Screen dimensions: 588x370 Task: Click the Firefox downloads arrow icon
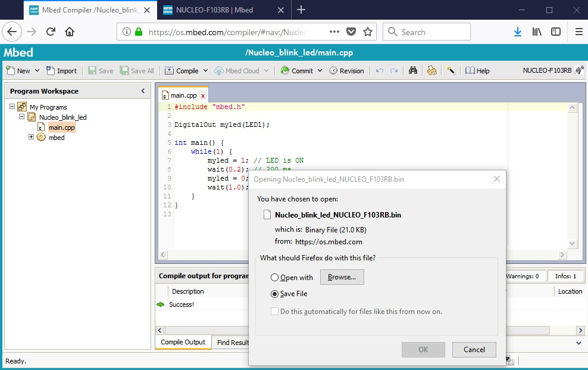[517, 32]
